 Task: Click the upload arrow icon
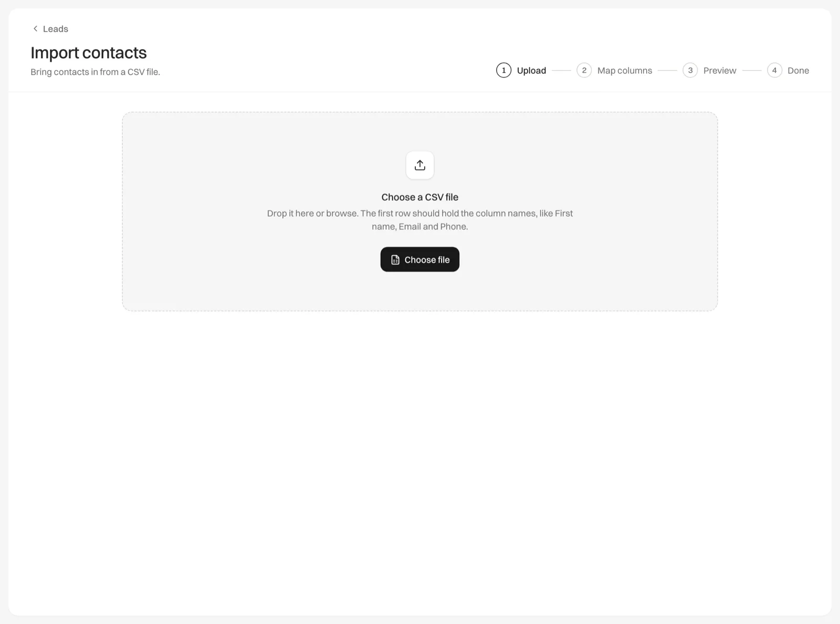tap(420, 165)
